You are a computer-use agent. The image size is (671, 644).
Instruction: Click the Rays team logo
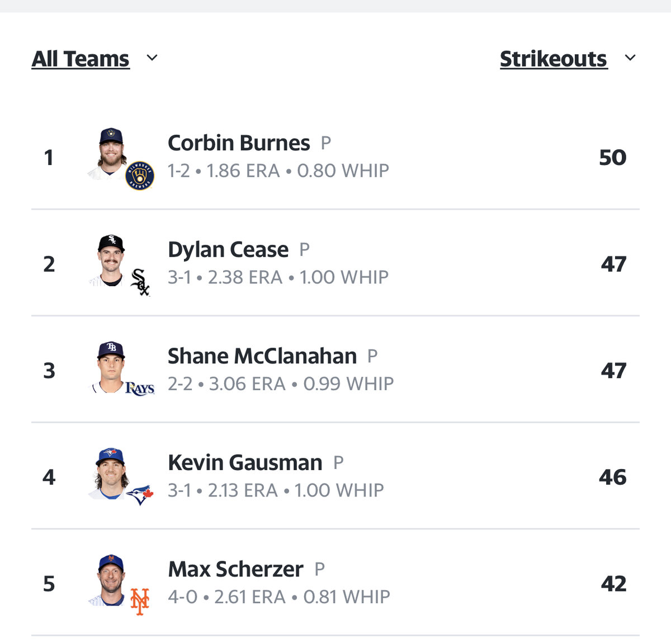140,388
